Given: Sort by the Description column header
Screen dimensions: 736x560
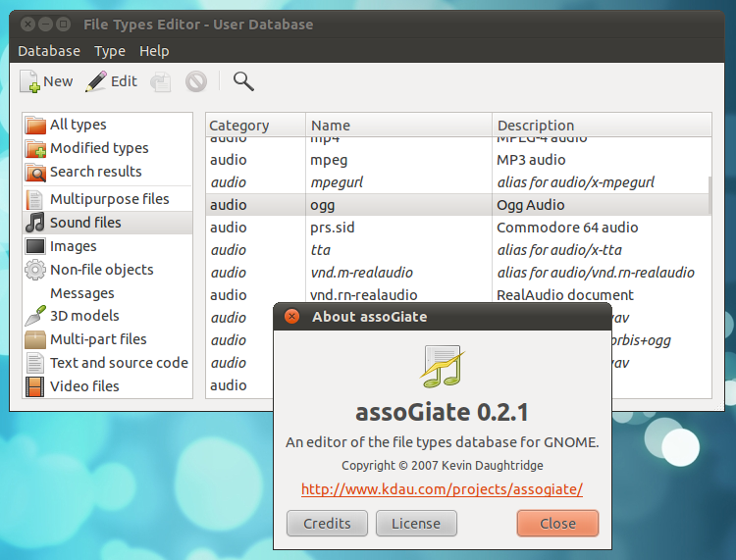Looking at the screenshot, I should [602, 126].
